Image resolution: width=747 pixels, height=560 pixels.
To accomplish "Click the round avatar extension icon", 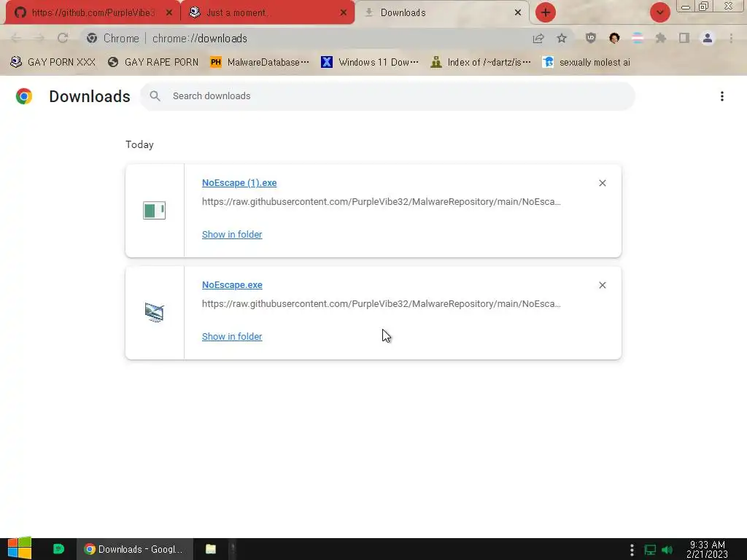I will pos(614,38).
